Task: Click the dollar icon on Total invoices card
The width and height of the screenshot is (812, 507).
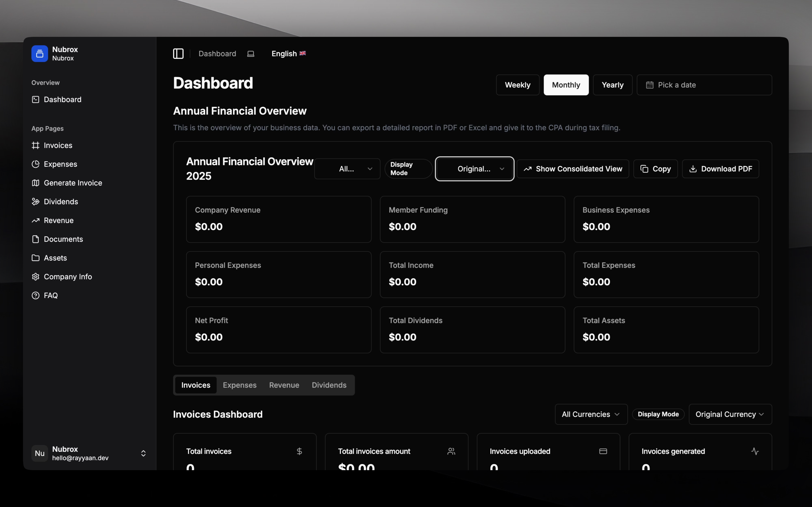Action: (299, 451)
